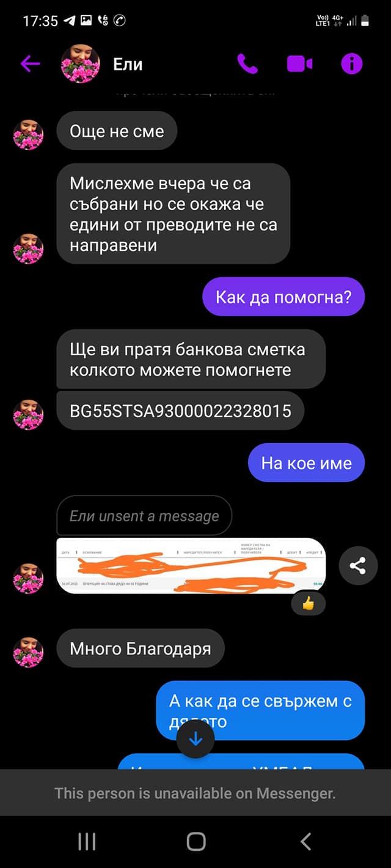Tap the 'Ели unsent a message' notice

pos(144,516)
